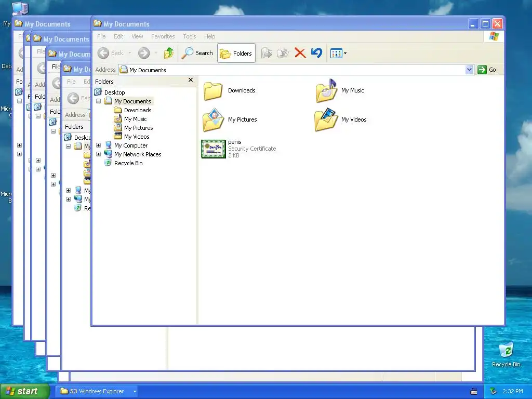Image resolution: width=532 pixels, height=399 pixels.
Task: Select My Network Places in tree
Action: tap(137, 154)
